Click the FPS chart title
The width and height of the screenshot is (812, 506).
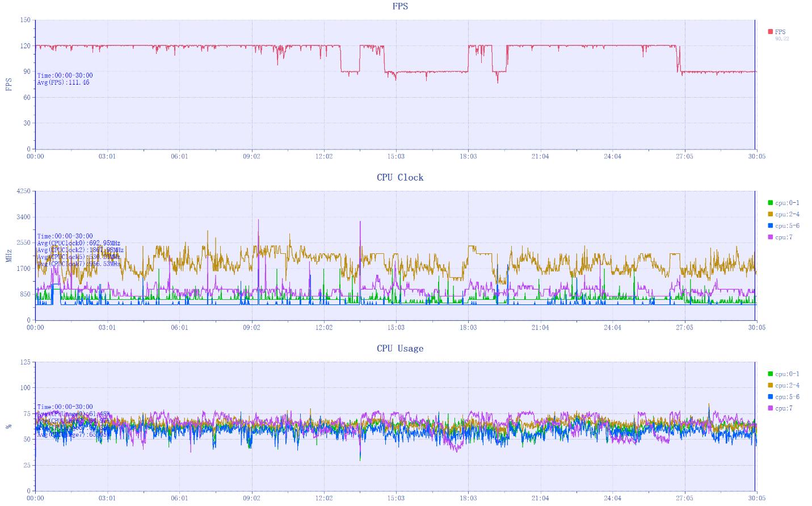(x=400, y=6)
